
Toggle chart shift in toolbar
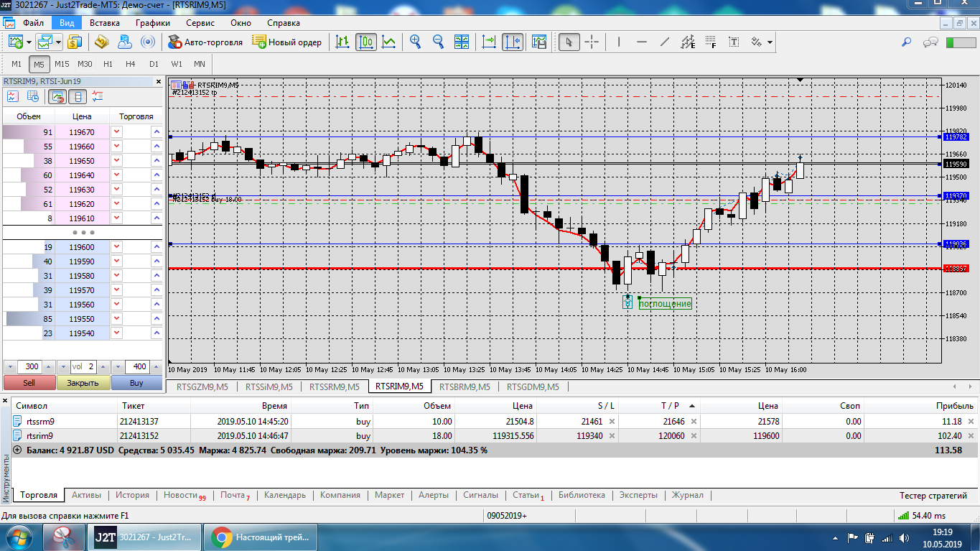point(513,42)
